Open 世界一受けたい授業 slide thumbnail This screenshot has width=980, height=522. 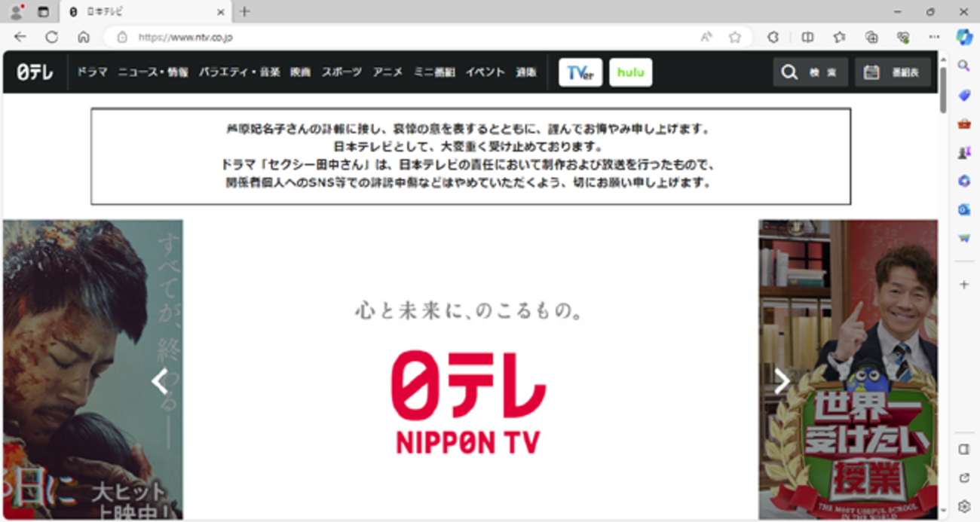848,369
